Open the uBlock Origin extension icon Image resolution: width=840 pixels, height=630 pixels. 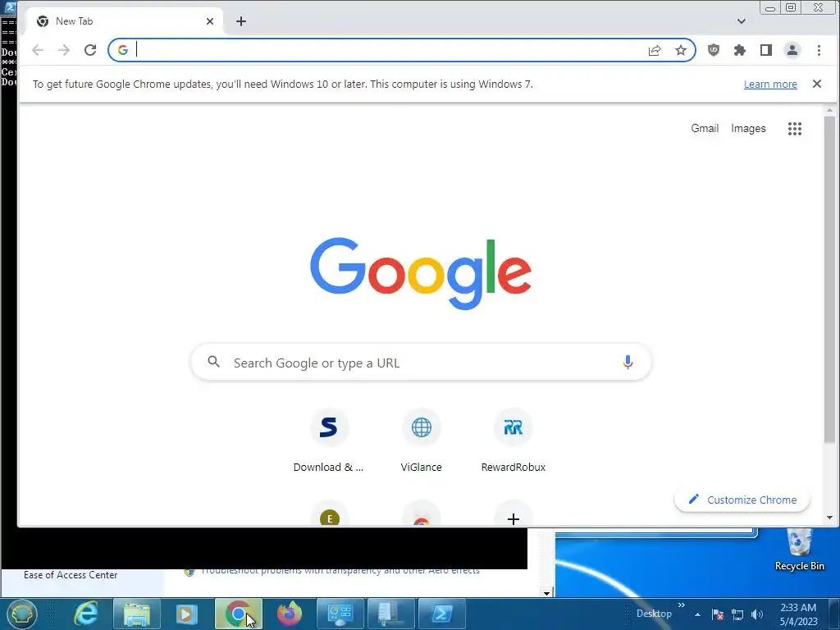[x=713, y=50]
